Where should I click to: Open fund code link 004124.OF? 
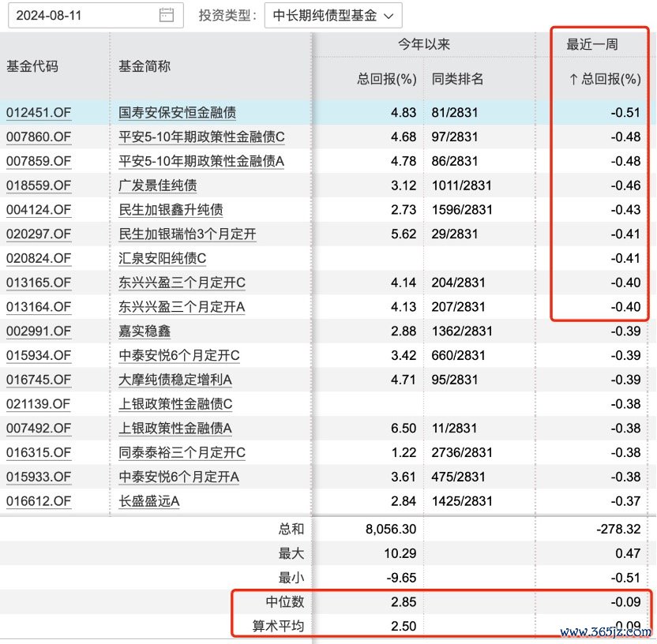point(39,210)
